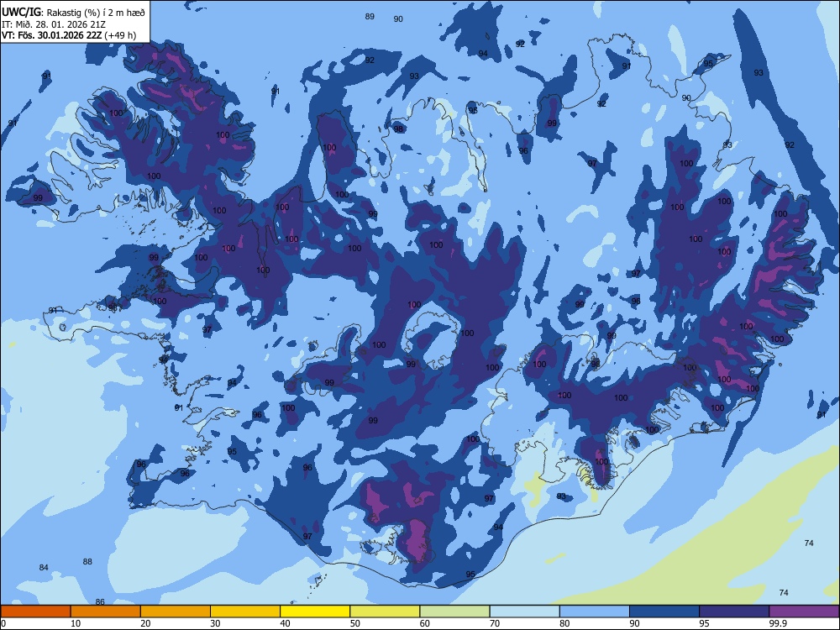840x630 pixels.
Task: Select the 30–40 golden legend swatch
Action: 245,612
